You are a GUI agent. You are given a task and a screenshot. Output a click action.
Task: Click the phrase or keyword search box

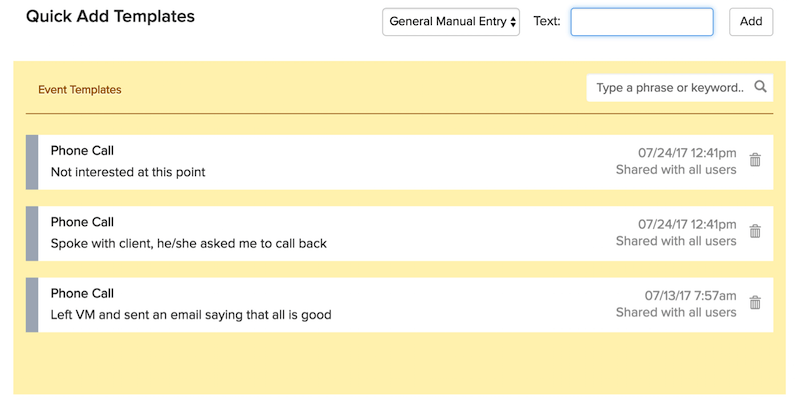pos(670,88)
